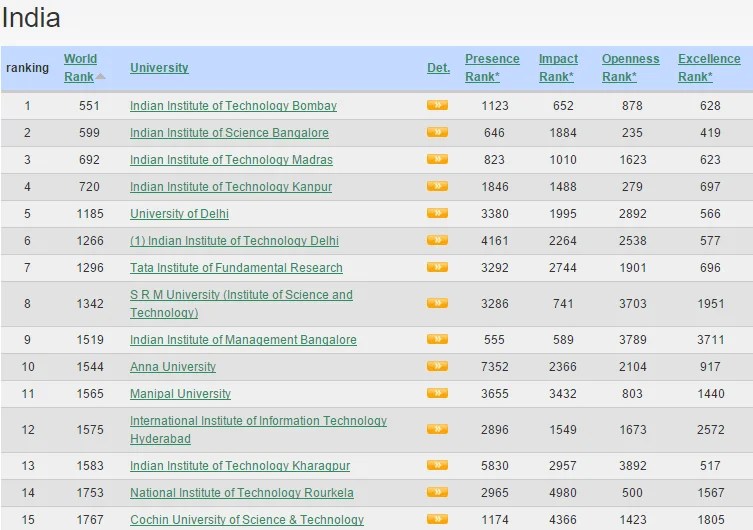Image resolution: width=753 pixels, height=530 pixels.
Task: Select presence rank value 1123
Action: pyautogui.click(x=495, y=106)
